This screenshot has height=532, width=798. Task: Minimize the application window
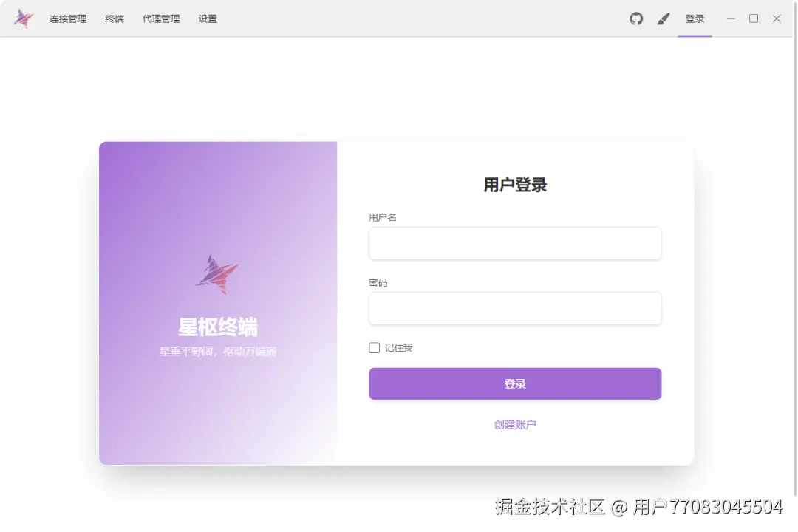pyautogui.click(x=731, y=18)
